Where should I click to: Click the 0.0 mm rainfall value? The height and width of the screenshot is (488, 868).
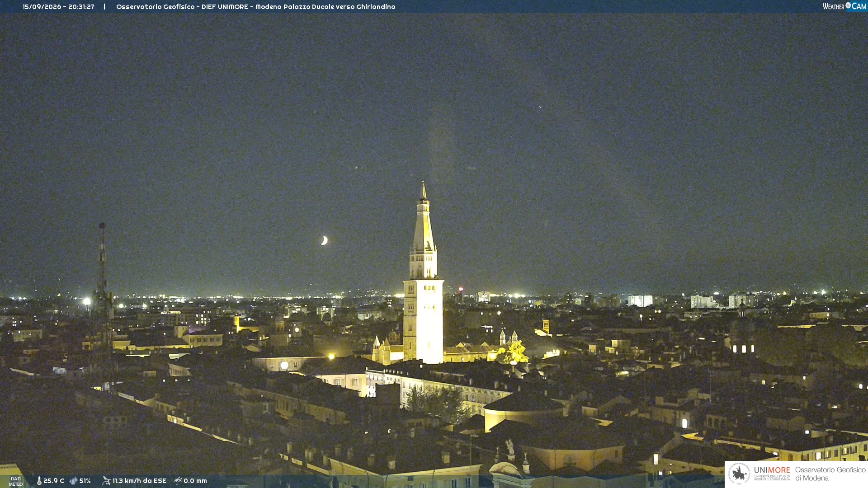(195, 481)
